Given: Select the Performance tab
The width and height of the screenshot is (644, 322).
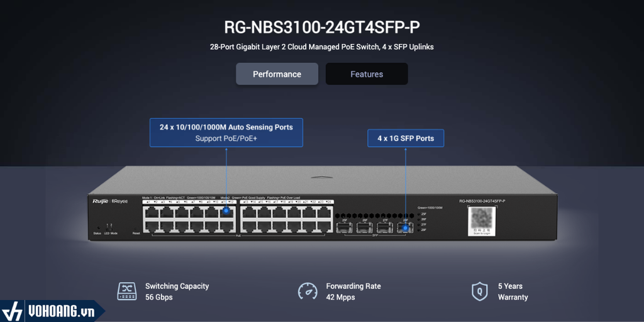Looking at the screenshot, I should click(277, 74).
